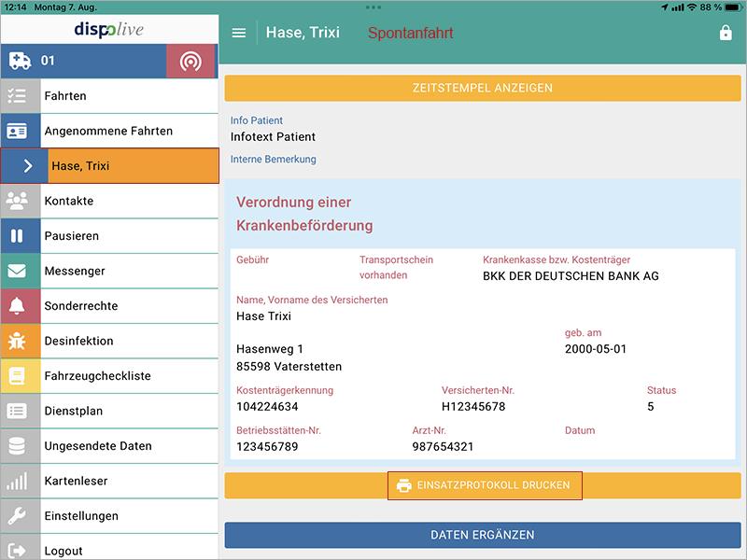Click the Sonderrechte bell icon
Image resolution: width=747 pixels, height=560 pixels.
coord(18,306)
